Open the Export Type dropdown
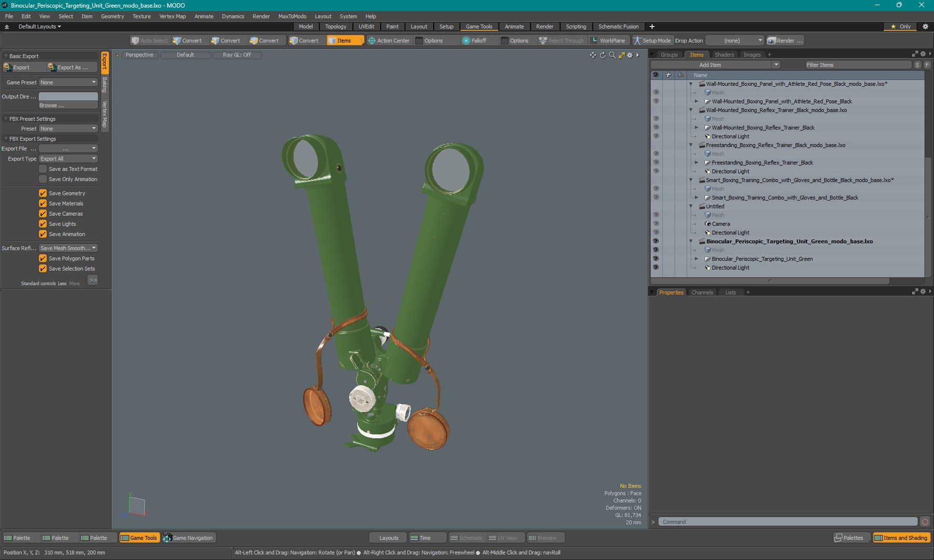 68,159
